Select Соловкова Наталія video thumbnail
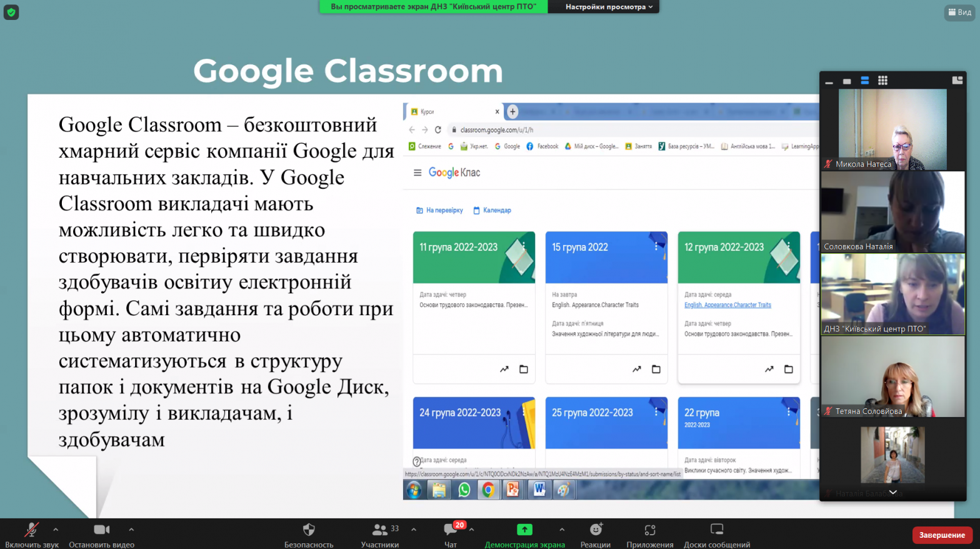 point(892,212)
